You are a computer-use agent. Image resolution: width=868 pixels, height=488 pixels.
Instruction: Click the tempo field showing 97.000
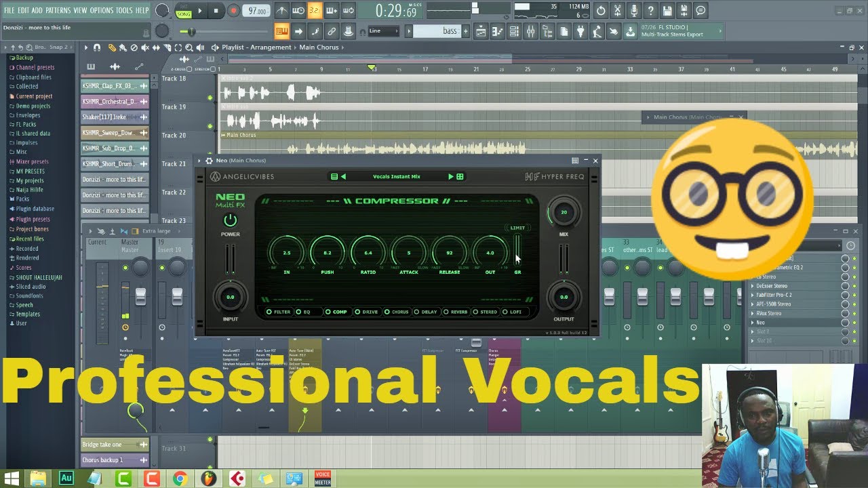(257, 11)
